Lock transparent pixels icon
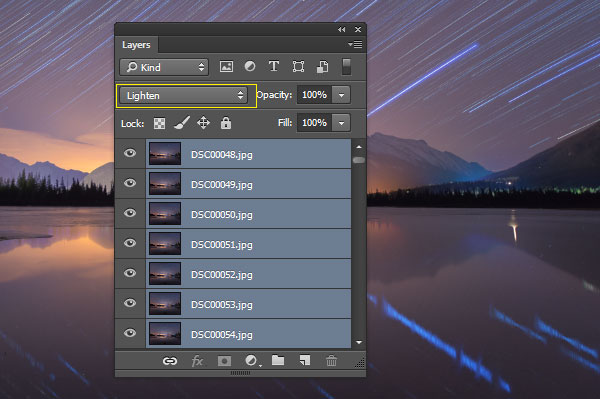The height and width of the screenshot is (399, 600). tap(160, 123)
